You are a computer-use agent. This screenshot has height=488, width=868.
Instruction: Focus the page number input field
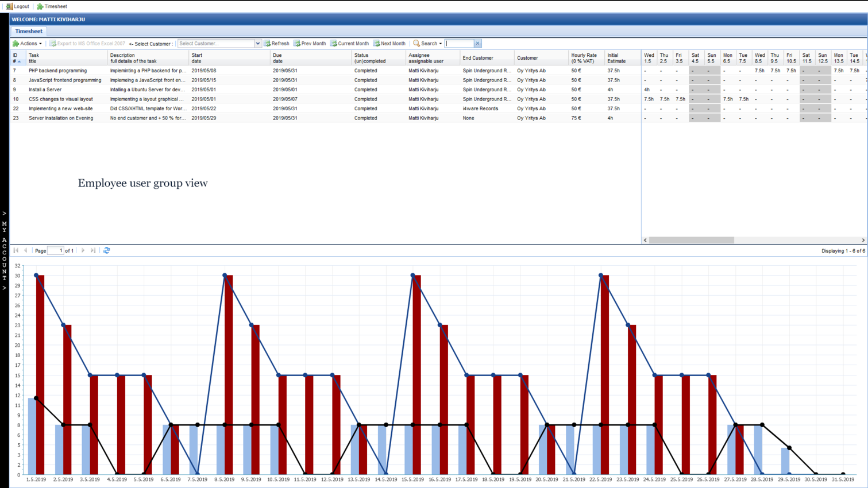pos(56,251)
